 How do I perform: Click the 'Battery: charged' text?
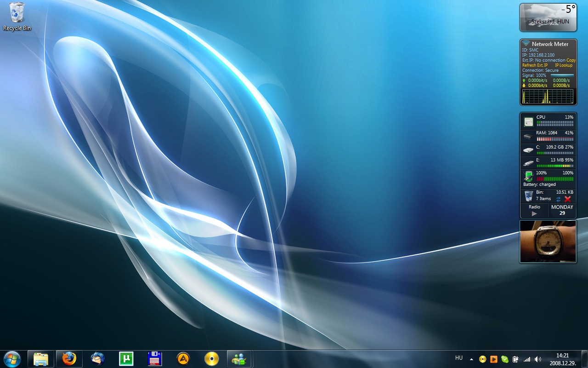coord(540,184)
